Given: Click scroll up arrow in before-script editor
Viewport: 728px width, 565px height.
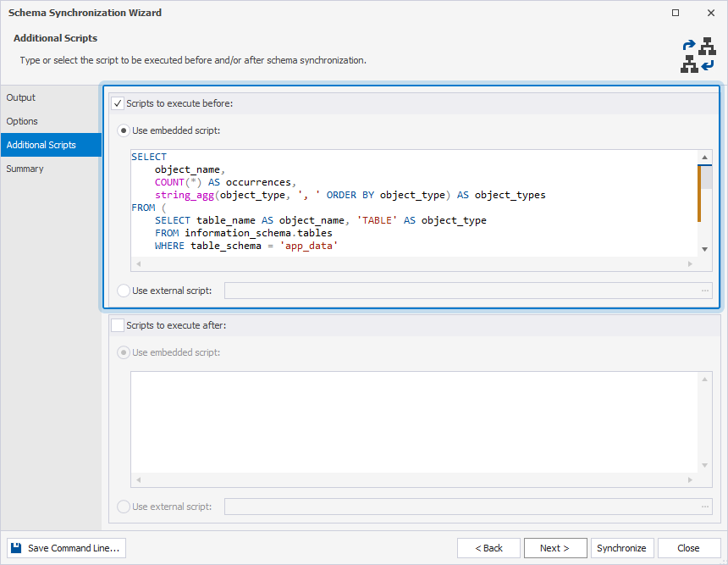Looking at the screenshot, I should (x=705, y=157).
